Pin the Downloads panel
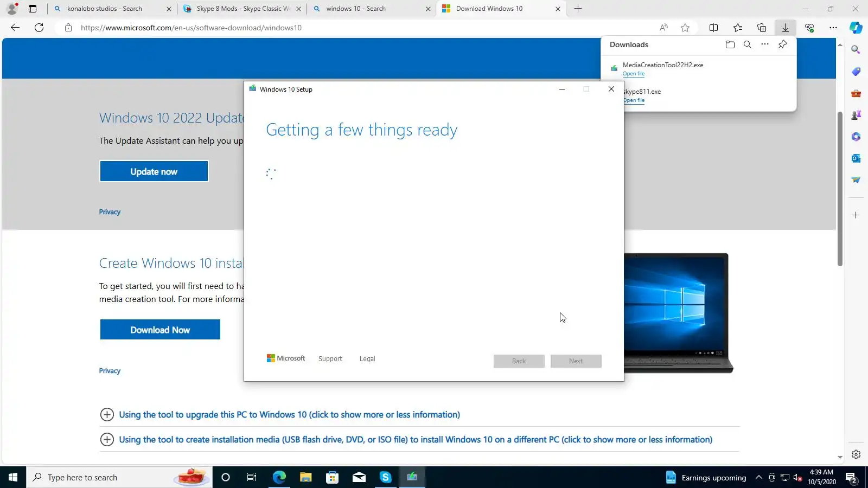The image size is (868, 488). (782, 44)
